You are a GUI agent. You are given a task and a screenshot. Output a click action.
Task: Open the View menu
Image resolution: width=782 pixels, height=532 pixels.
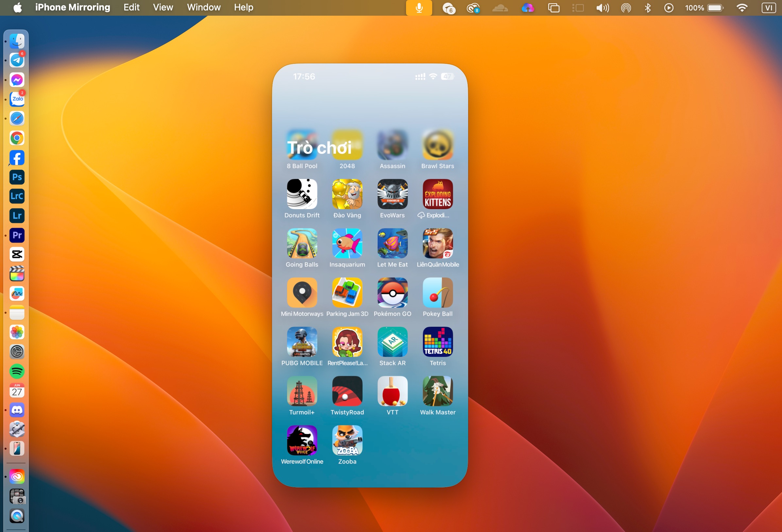pos(163,8)
